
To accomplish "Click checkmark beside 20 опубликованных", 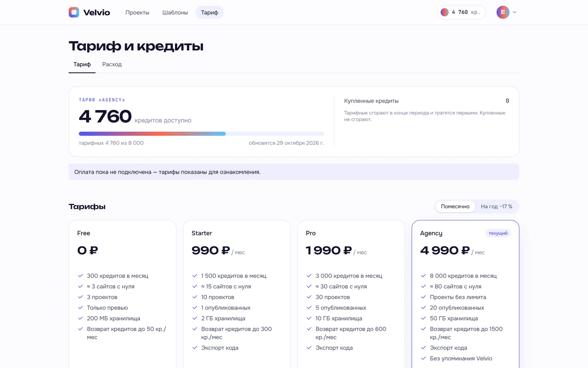I will click(423, 308).
